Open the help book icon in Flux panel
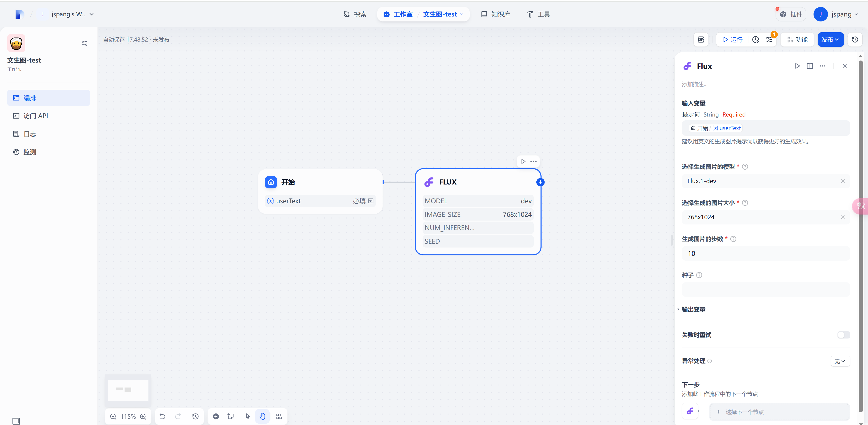868x425 pixels. click(810, 66)
